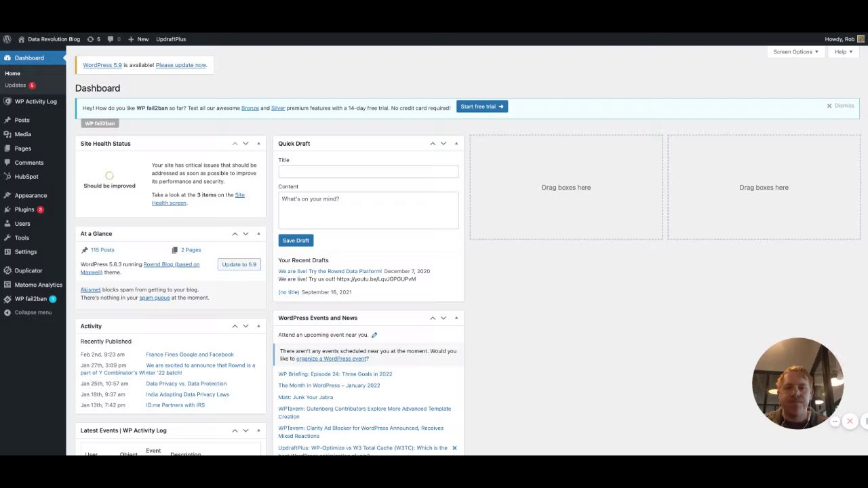868x488 pixels.
Task: Move Site Health Status panel up
Action: [x=235, y=144]
